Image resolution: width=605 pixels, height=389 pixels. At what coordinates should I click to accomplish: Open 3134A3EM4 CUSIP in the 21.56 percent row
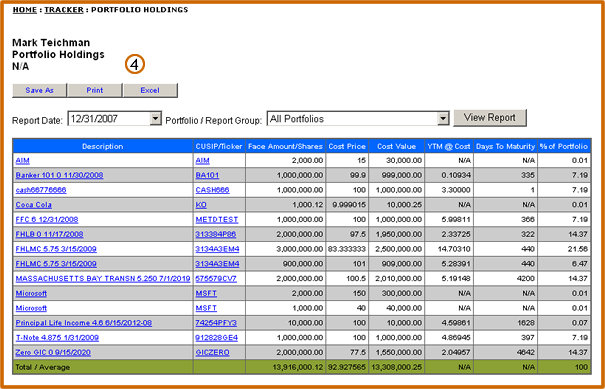tap(217, 249)
